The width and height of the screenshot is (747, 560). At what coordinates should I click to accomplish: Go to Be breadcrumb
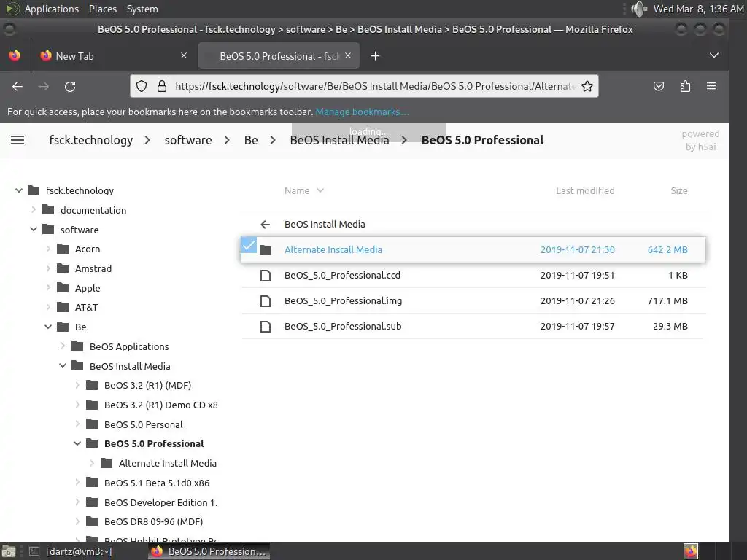coord(251,140)
